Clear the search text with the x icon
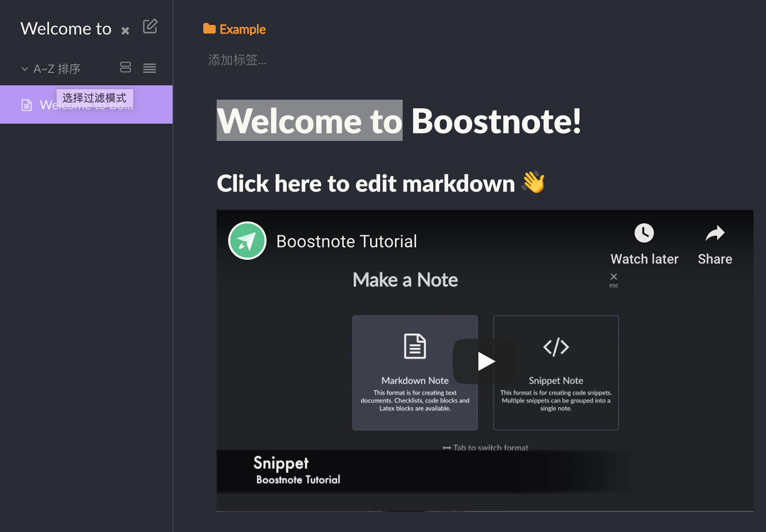 [125, 31]
